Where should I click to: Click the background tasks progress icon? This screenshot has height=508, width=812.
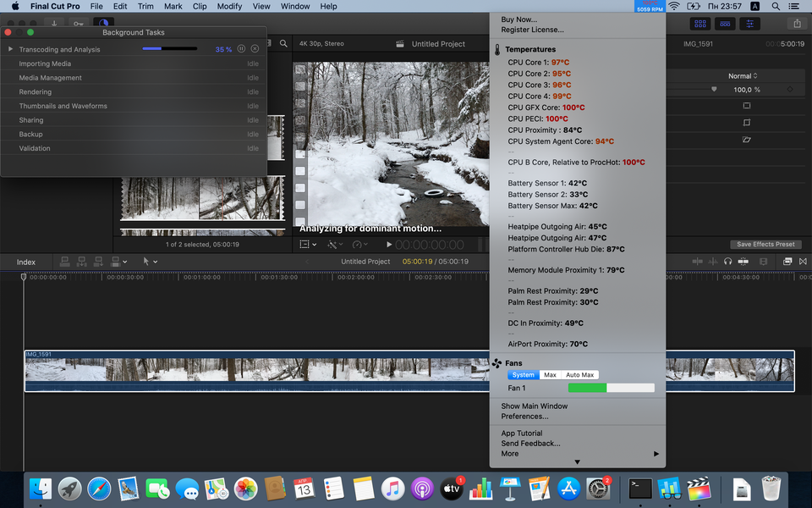[103, 25]
